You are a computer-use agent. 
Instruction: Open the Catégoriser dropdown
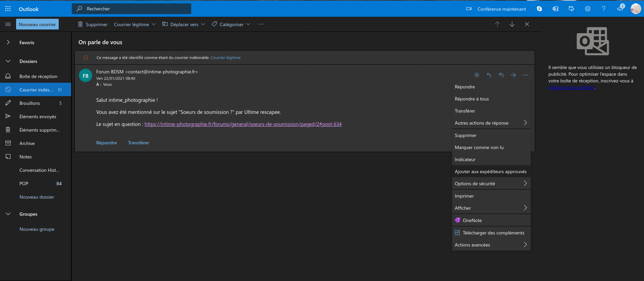click(x=231, y=24)
